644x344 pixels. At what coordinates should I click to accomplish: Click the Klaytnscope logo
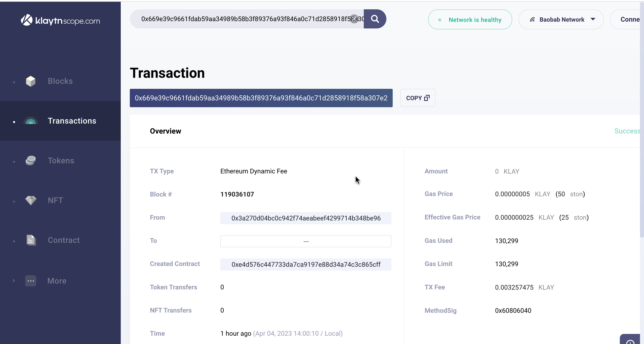(60, 20)
